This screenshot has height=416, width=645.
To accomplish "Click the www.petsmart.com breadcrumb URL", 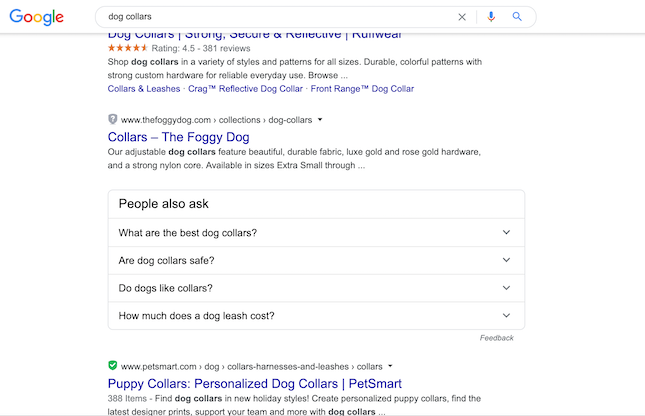I will tap(252, 366).
